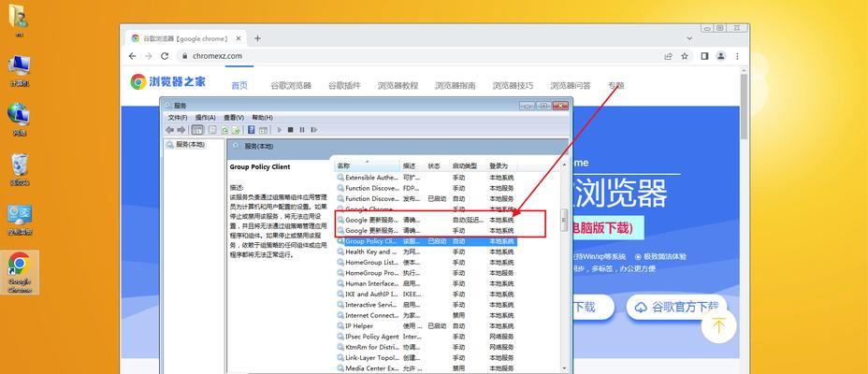Click the Services list scrollbar thumb
The width and height of the screenshot is (868, 374).
click(564, 220)
